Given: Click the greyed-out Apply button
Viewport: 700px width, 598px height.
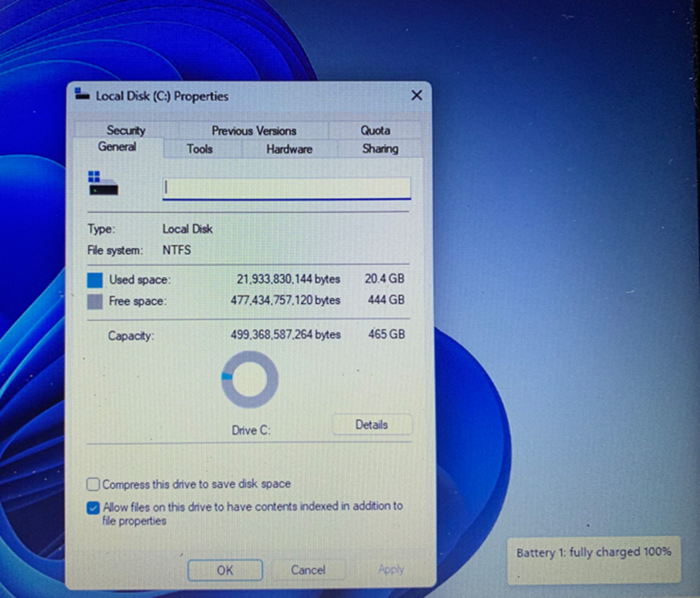Looking at the screenshot, I should coord(391,569).
